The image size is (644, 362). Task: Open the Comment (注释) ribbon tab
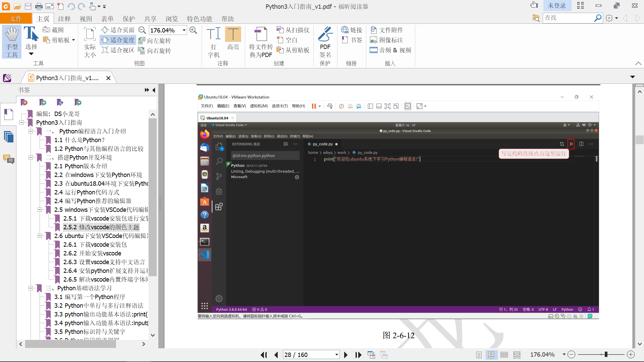64,19
